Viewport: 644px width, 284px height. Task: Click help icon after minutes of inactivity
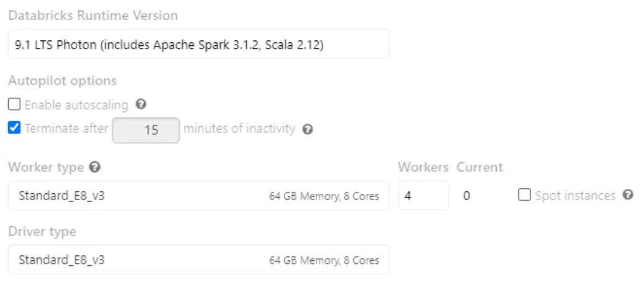coord(307,129)
